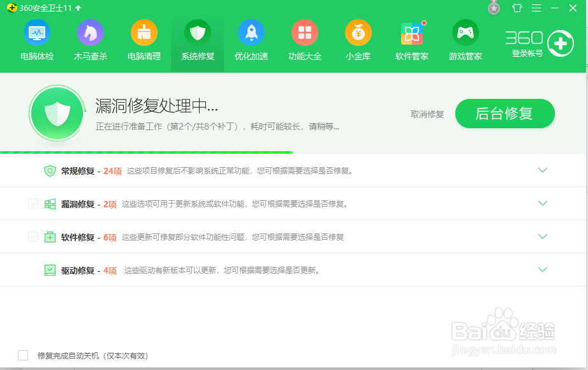The height and width of the screenshot is (370, 588).
Task: Click the large shield progress icon
Action: tap(57, 113)
